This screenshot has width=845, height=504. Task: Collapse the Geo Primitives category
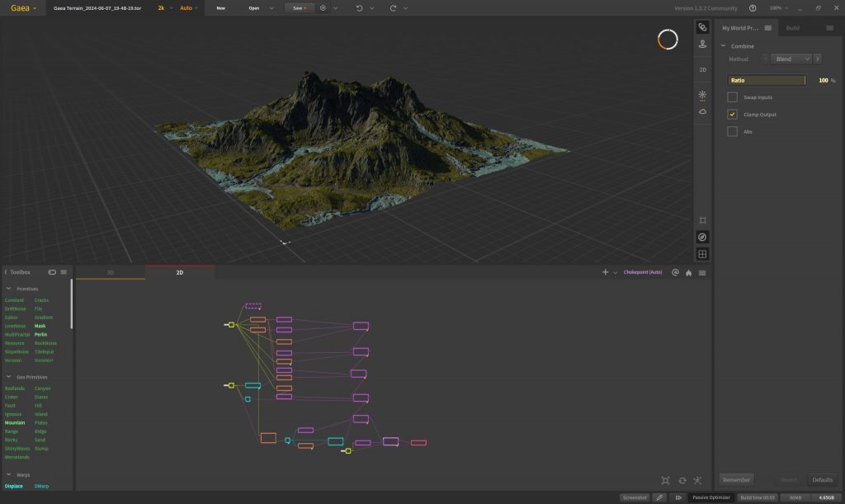pyautogui.click(x=8, y=377)
